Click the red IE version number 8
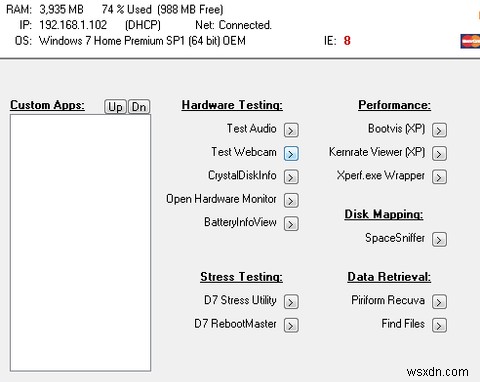The width and height of the screenshot is (480, 382). pos(347,41)
